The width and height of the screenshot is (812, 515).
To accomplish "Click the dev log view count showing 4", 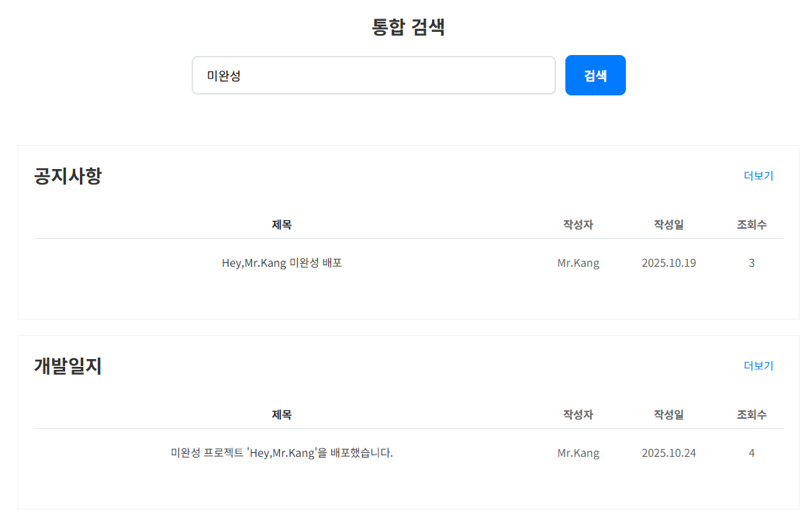I will pos(751,452).
